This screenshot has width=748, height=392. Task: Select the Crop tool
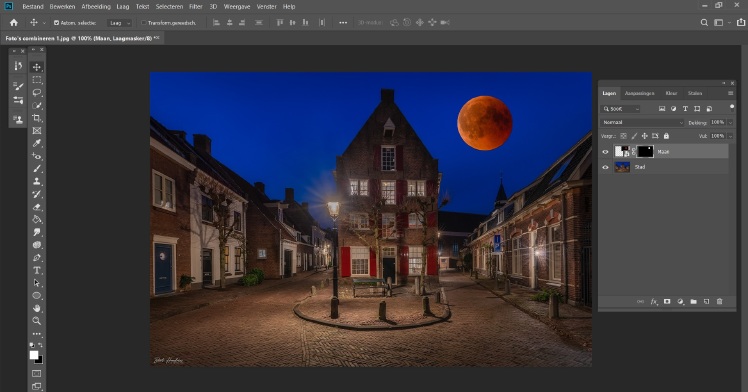(x=37, y=118)
